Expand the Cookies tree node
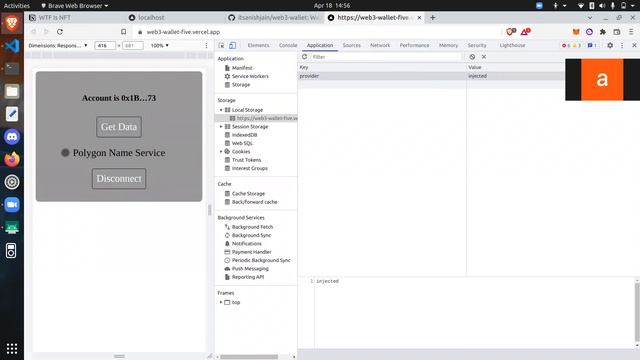 [221, 151]
